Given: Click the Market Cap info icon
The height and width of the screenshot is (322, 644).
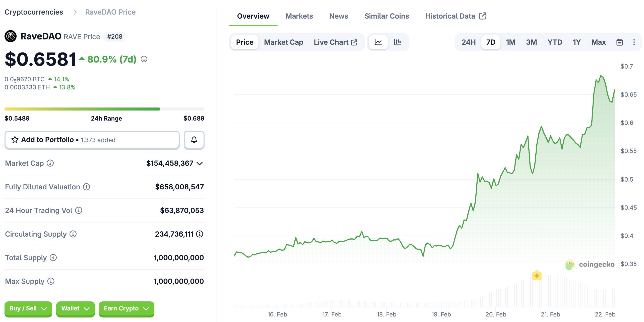Looking at the screenshot, I should 50,163.
